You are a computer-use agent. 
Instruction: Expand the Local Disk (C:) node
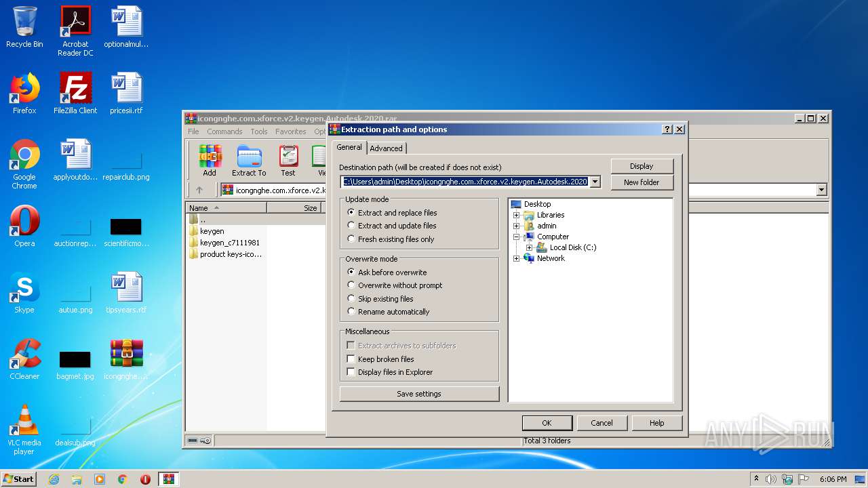tap(529, 247)
